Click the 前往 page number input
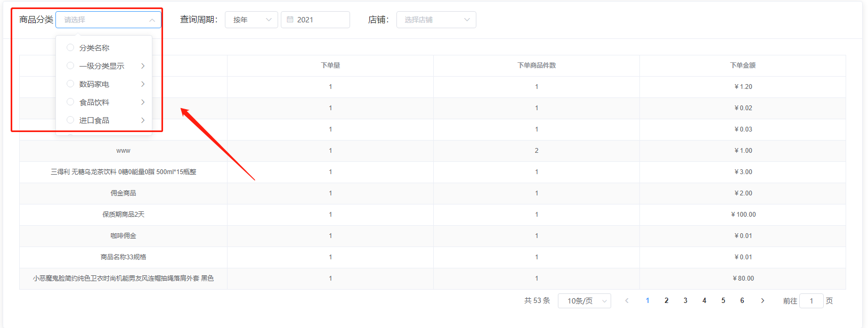 [812, 301]
